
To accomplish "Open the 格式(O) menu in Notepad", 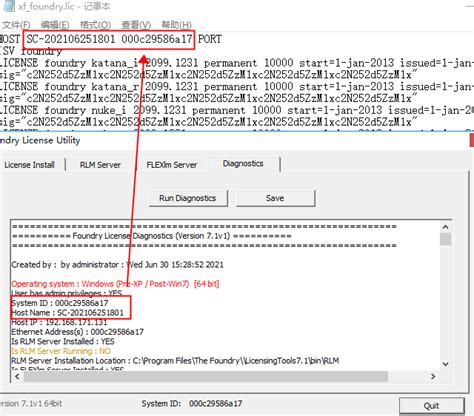I will 95,25.
